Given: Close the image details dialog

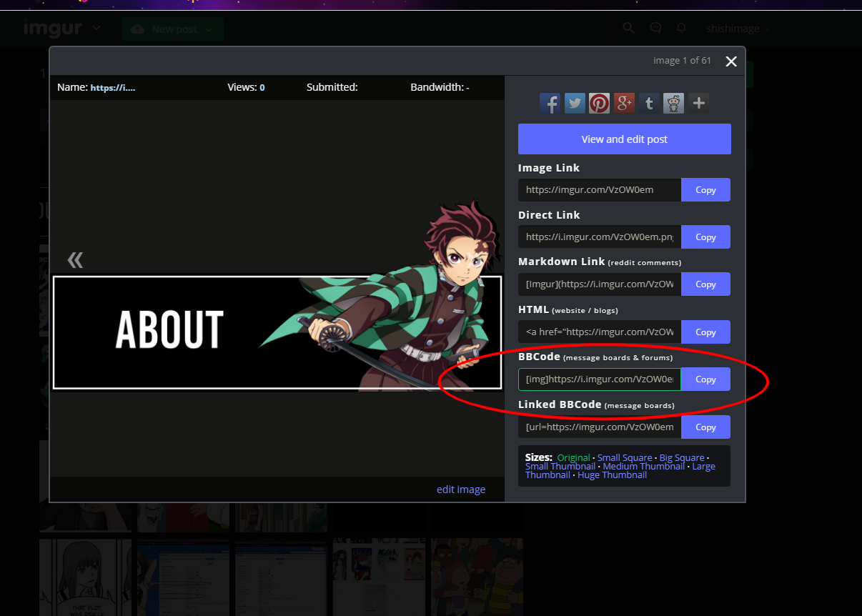Looking at the screenshot, I should [x=731, y=61].
